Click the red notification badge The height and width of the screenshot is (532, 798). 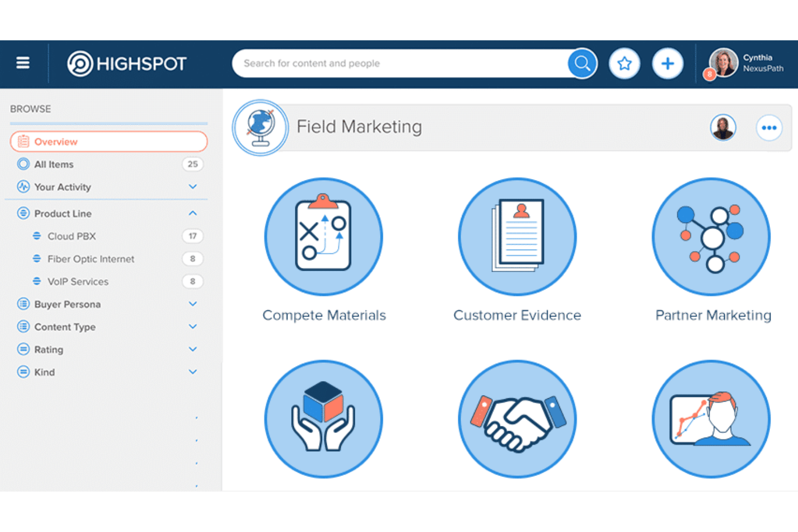pos(710,75)
